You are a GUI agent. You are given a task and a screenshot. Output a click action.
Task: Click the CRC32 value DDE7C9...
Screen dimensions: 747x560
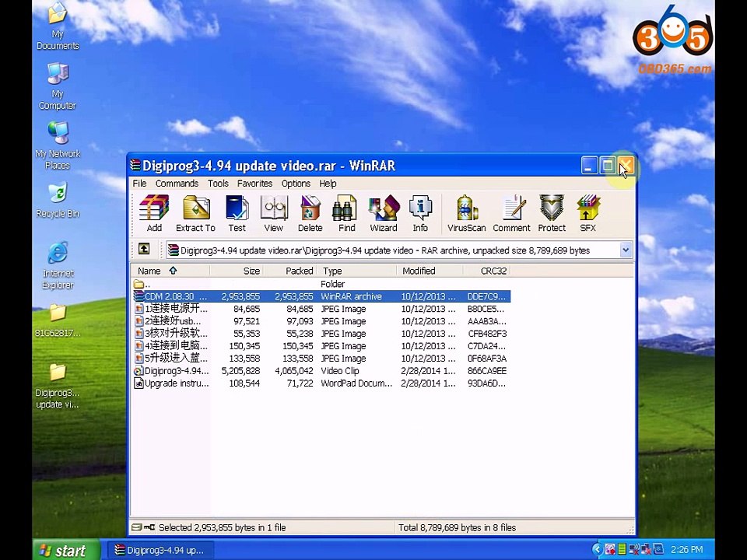(487, 296)
